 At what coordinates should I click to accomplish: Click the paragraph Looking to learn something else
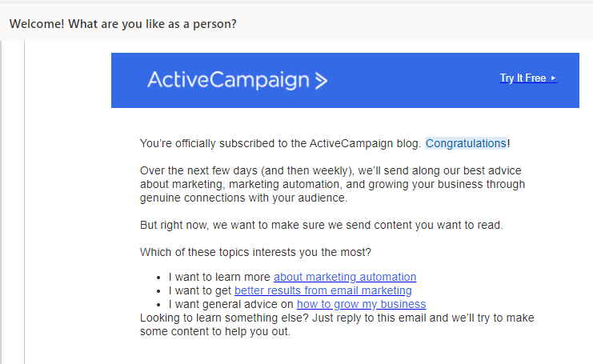coord(337,325)
